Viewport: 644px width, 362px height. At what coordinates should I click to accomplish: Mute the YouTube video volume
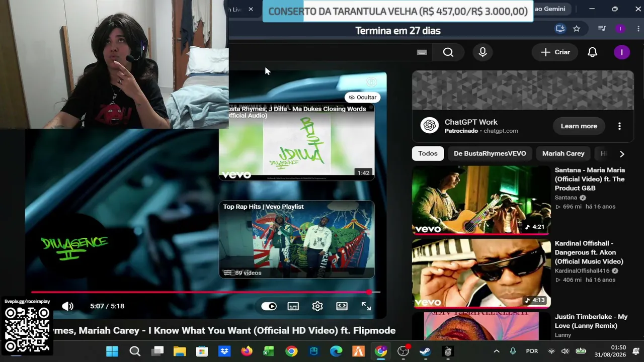click(x=67, y=306)
